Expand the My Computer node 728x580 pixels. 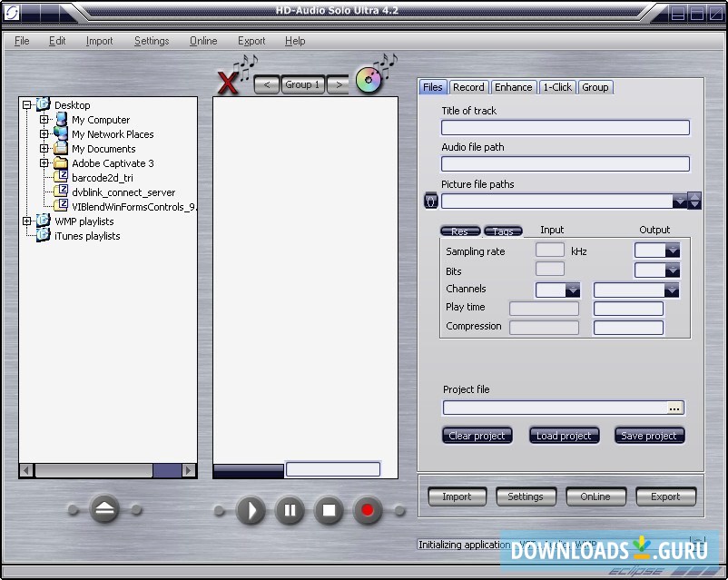(x=44, y=119)
